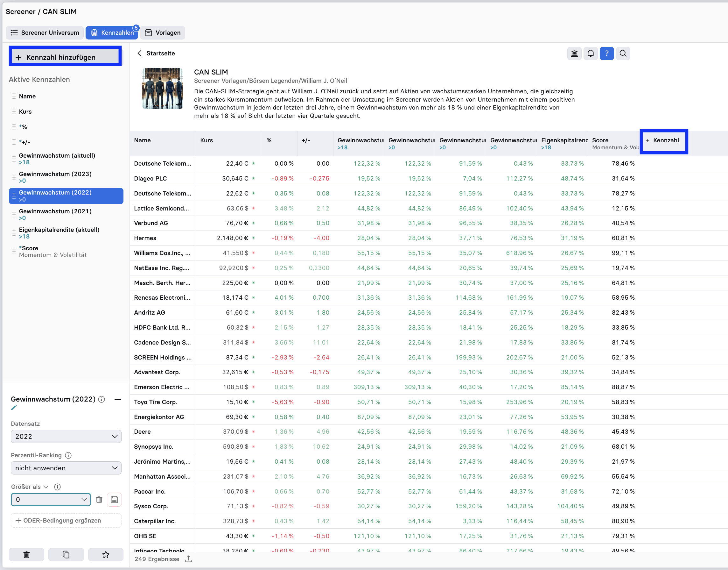This screenshot has height=570, width=728.
Task: Click save disk icon beside Größer als value
Action: [x=114, y=500]
